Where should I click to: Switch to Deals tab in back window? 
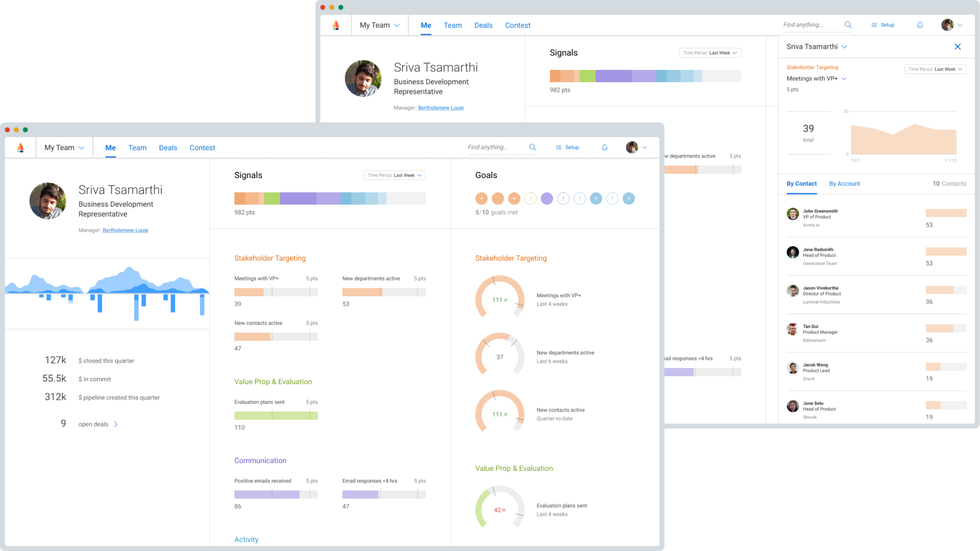(483, 25)
